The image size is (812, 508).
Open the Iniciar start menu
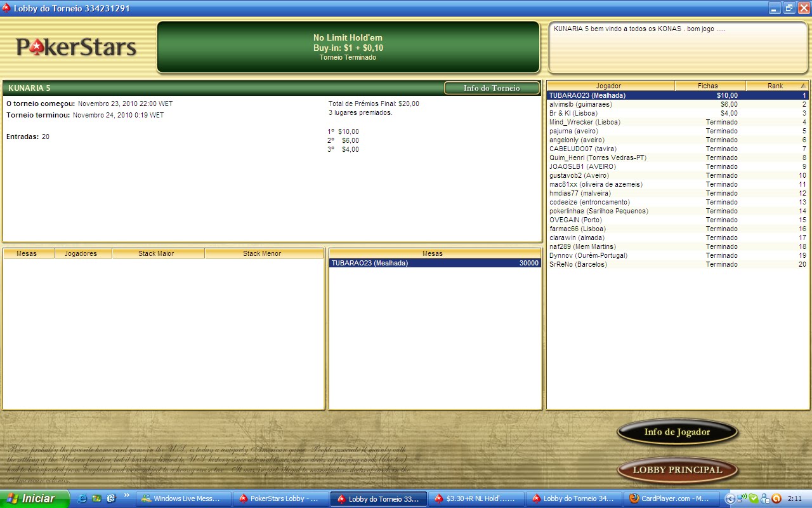point(34,498)
